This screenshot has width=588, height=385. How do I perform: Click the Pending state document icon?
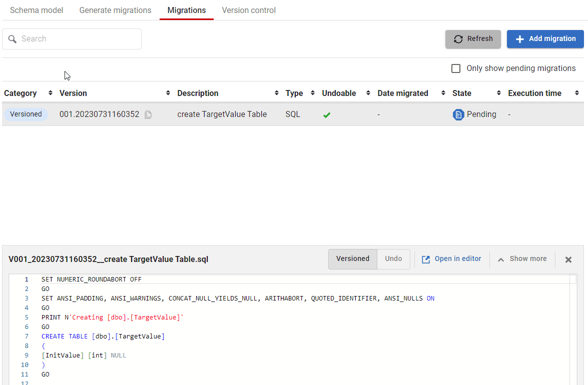coord(458,114)
